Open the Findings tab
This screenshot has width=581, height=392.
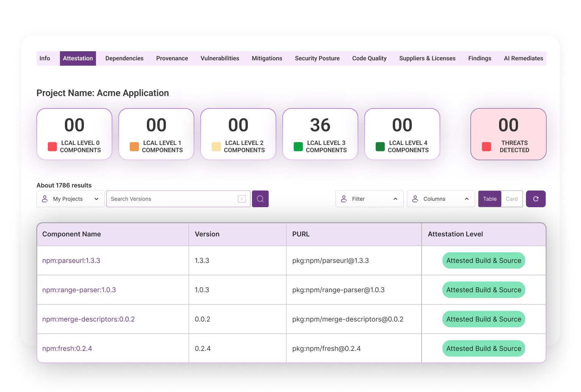pos(480,58)
